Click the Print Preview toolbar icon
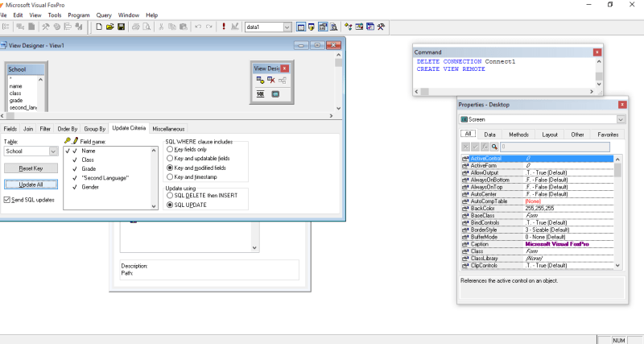Screen dimensions: 644x344 [x=147, y=27]
